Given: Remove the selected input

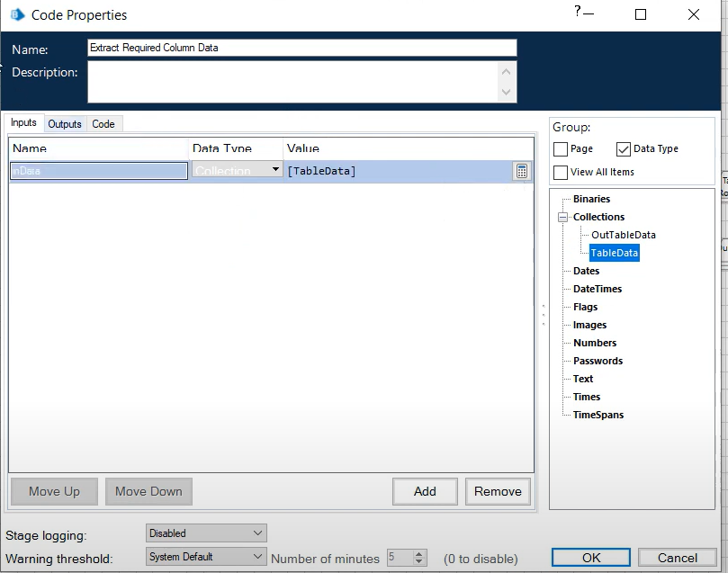Looking at the screenshot, I should click(498, 491).
